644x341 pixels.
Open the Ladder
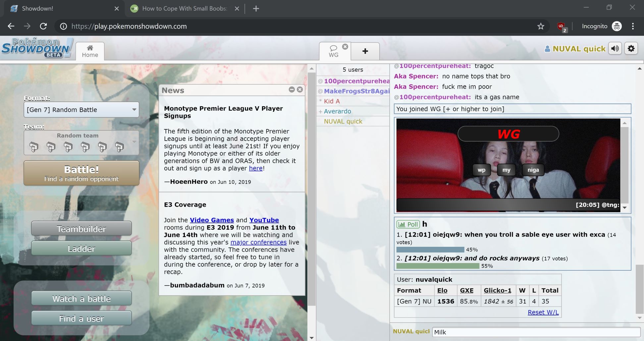81,248
